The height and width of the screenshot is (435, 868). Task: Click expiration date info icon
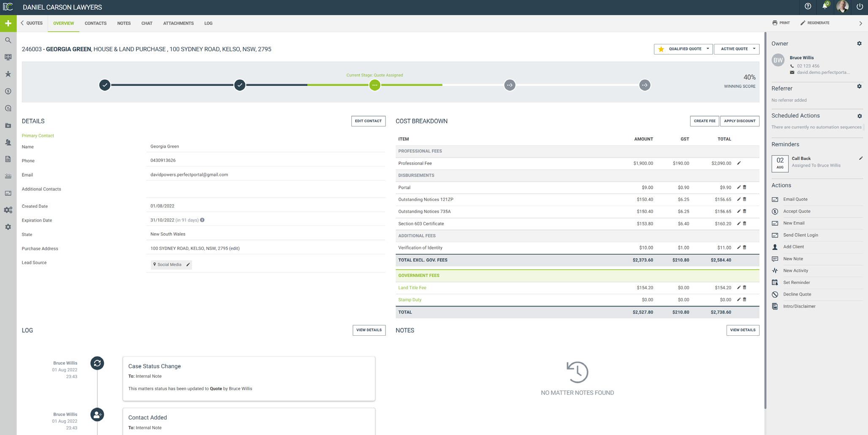coord(202,220)
